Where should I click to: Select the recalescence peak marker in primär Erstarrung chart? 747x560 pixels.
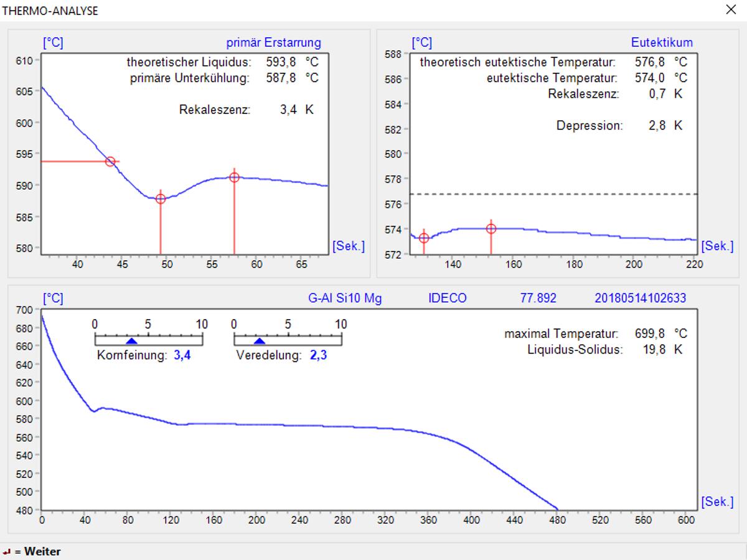(234, 177)
